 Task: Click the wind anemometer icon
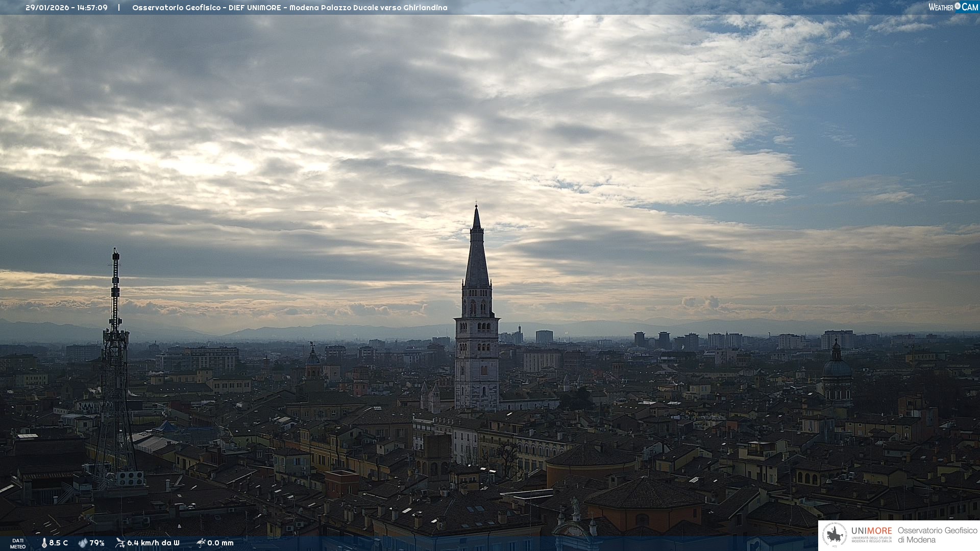coord(120,543)
